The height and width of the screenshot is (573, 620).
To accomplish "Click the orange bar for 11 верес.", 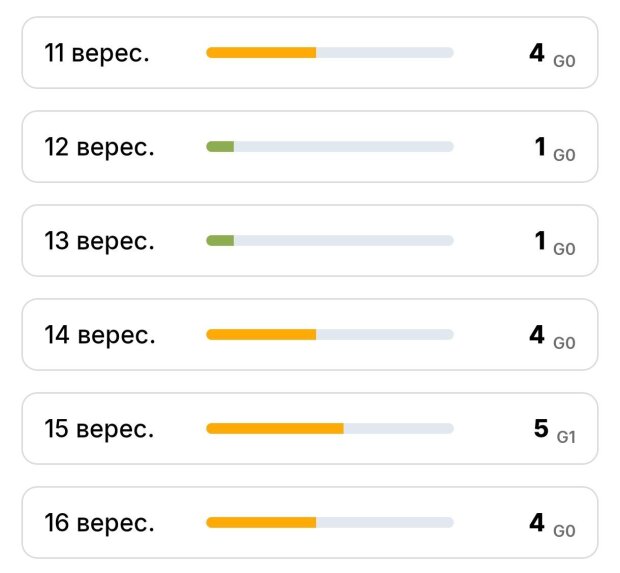I will pos(261,53).
